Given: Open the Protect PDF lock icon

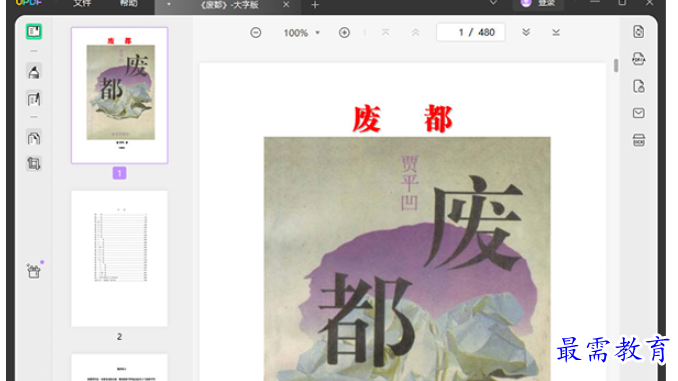Looking at the screenshot, I should (639, 86).
